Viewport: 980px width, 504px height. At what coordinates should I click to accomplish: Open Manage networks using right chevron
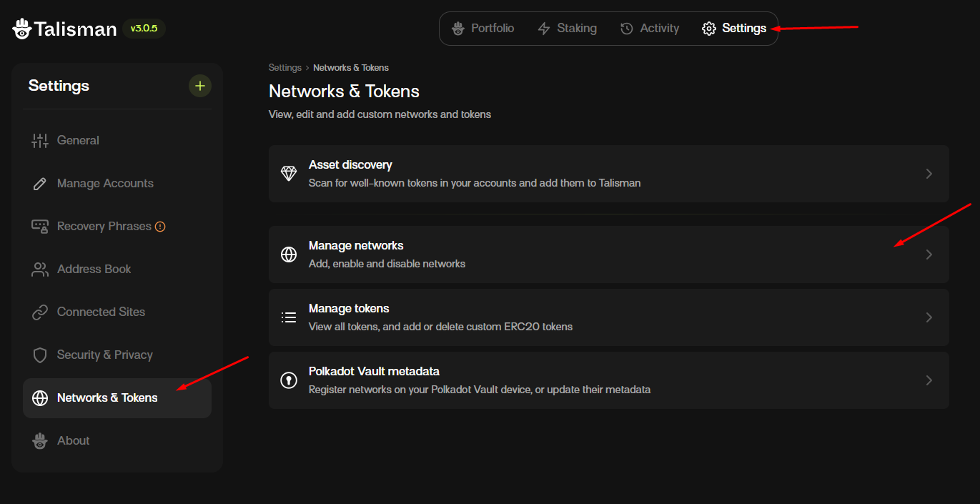(929, 255)
